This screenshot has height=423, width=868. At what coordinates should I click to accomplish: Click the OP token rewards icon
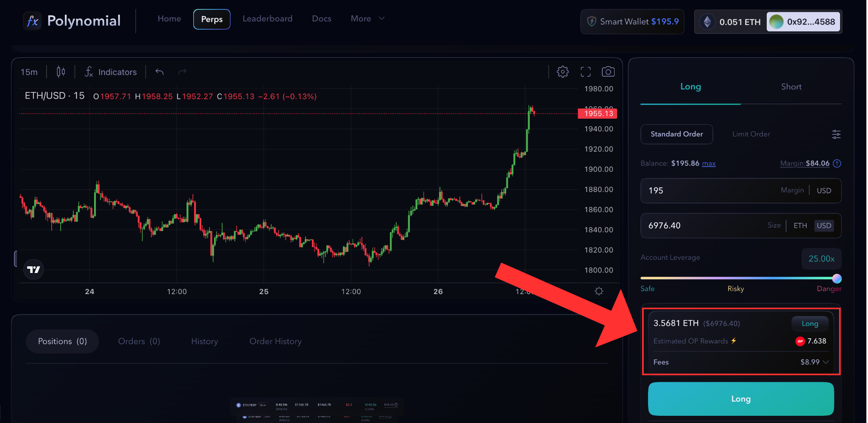pyautogui.click(x=800, y=341)
